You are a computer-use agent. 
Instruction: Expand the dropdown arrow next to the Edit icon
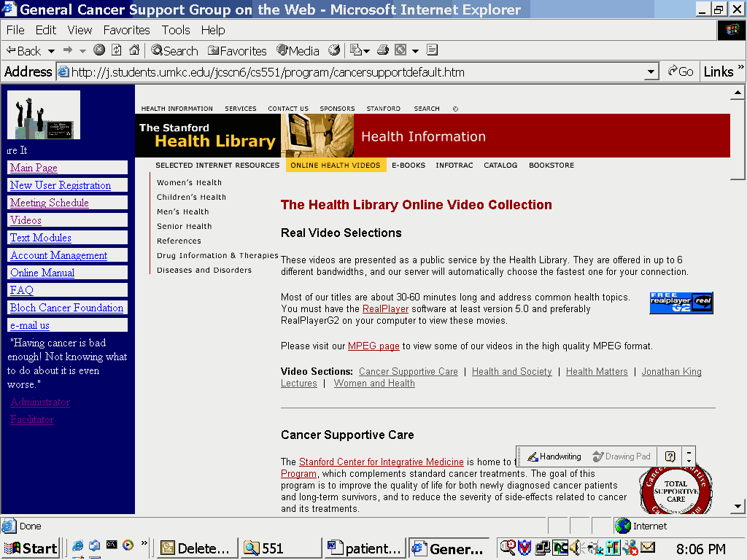coord(415,51)
